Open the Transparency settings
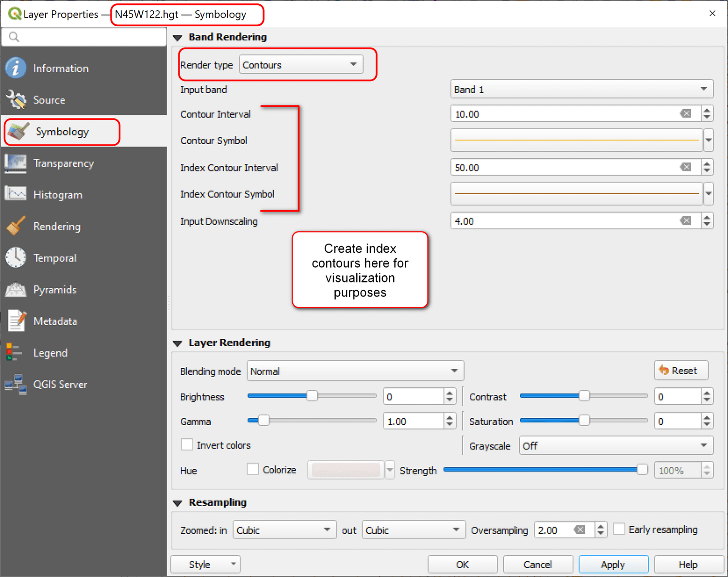The height and width of the screenshot is (577, 728). tap(64, 164)
